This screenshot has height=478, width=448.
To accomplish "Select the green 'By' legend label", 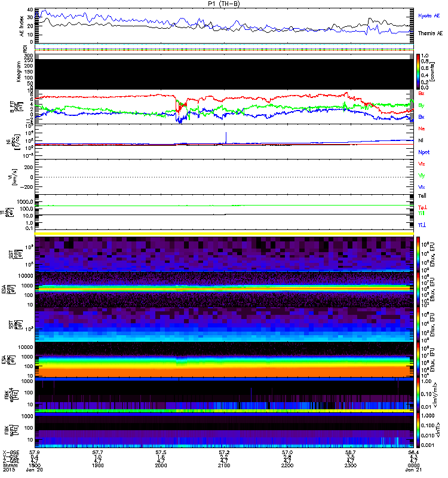I will pos(421,105).
